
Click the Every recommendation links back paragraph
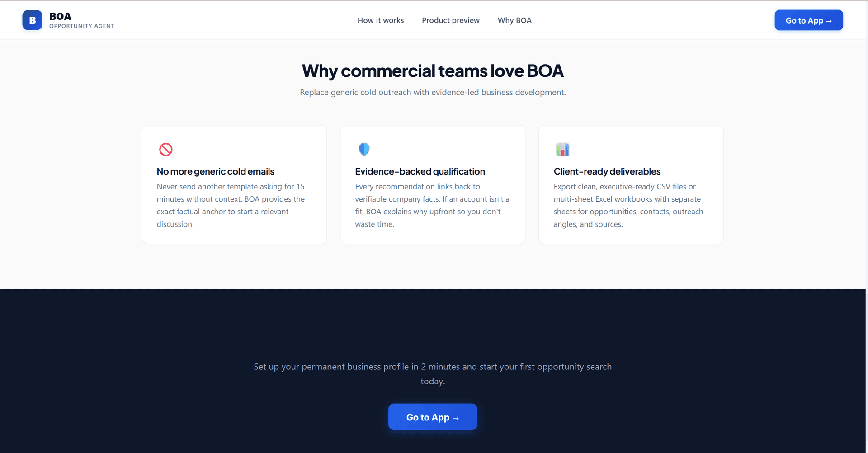432,205
